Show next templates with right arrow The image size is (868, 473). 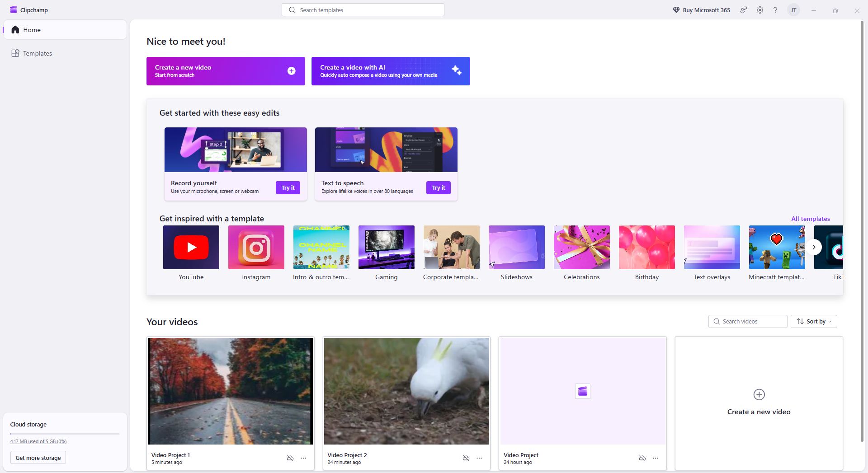click(x=814, y=247)
